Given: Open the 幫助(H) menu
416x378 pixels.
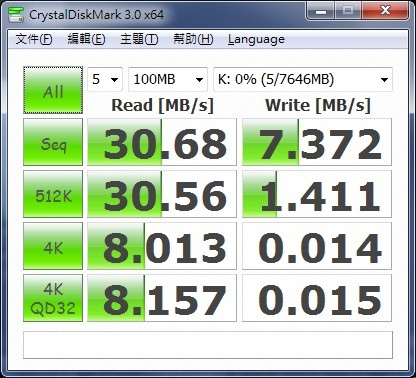Looking at the screenshot, I should 193,39.
